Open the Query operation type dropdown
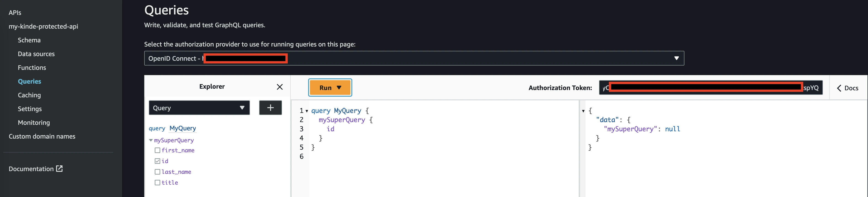Viewport: 868px width, 197px height. [x=199, y=108]
